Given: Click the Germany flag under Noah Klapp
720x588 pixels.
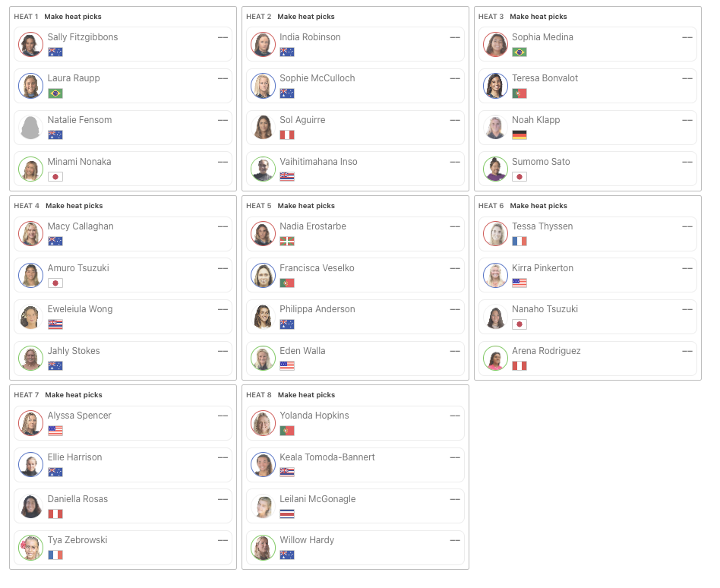Looking at the screenshot, I should pos(519,135).
